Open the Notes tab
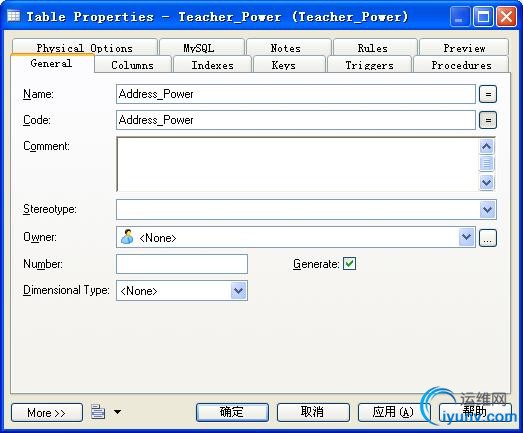The width and height of the screenshot is (523, 433). [289, 48]
